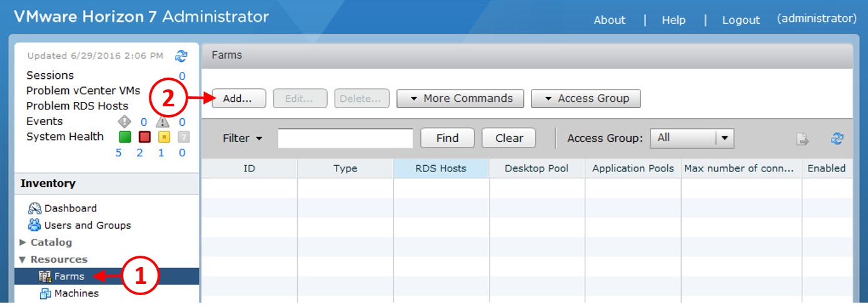Screen dimensions: 868x307
Task: Sort by Max number of connections column
Action: [741, 168]
